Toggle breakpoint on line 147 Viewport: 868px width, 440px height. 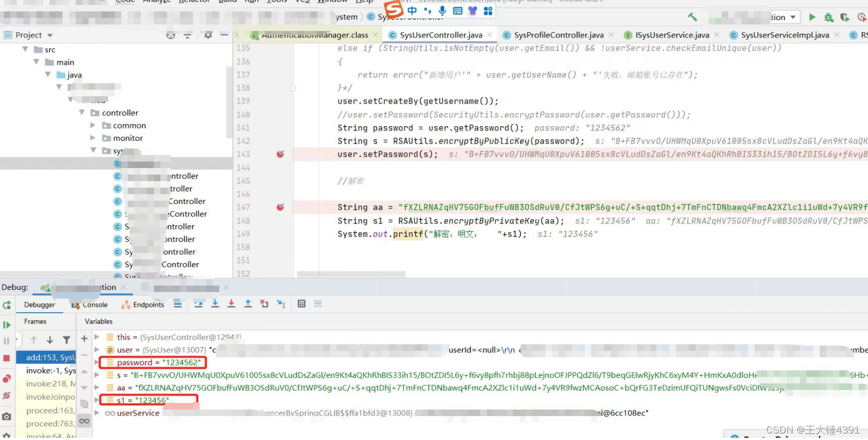[x=280, y=207]
